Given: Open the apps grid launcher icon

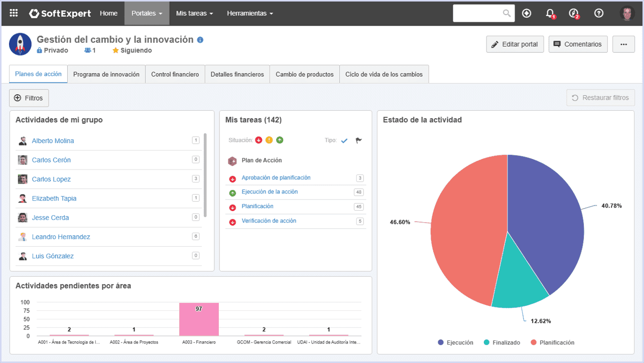Looking at the screenshot, I should [14, 13].
